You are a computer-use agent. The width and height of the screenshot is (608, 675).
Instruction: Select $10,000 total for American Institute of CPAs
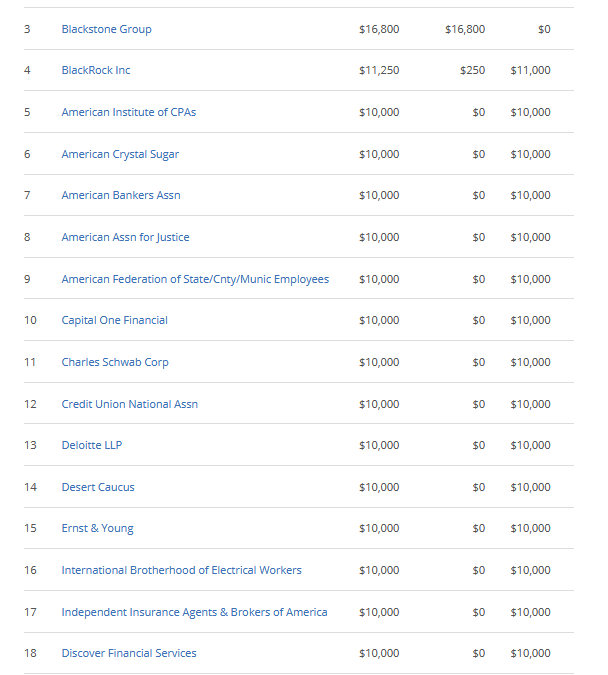(x=379, y=112)
